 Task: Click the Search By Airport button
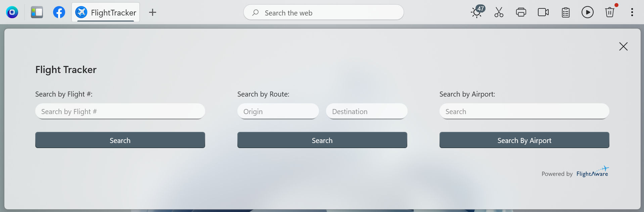click(x=524, y=140)
